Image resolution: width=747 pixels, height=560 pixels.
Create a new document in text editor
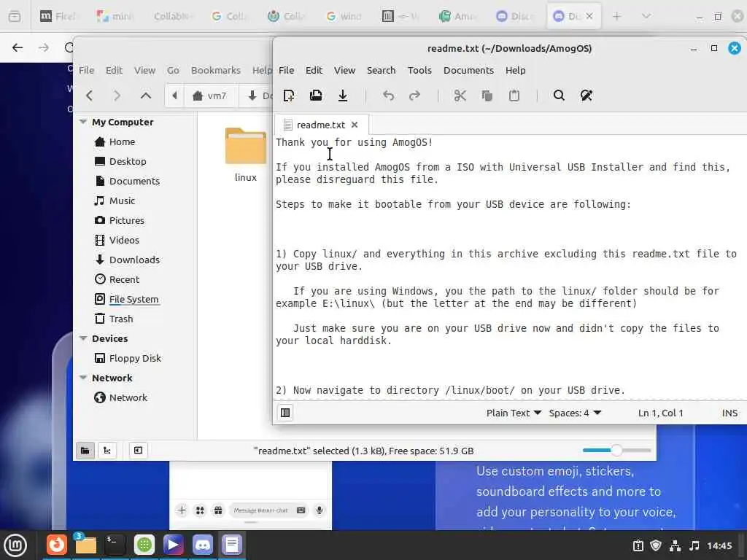pyautogui.click(x=289, y=96)
